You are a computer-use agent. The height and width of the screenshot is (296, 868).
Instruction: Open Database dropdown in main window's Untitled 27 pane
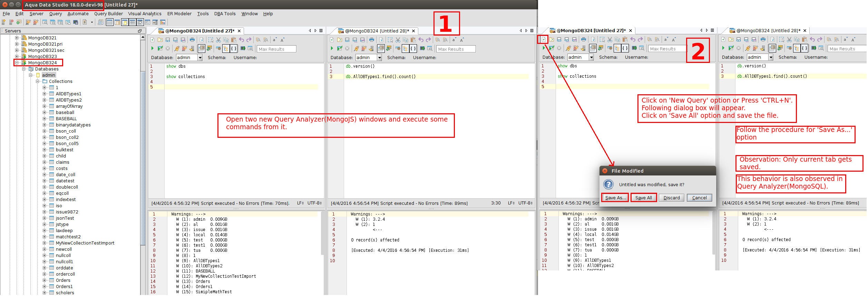(x=200, y=58)
